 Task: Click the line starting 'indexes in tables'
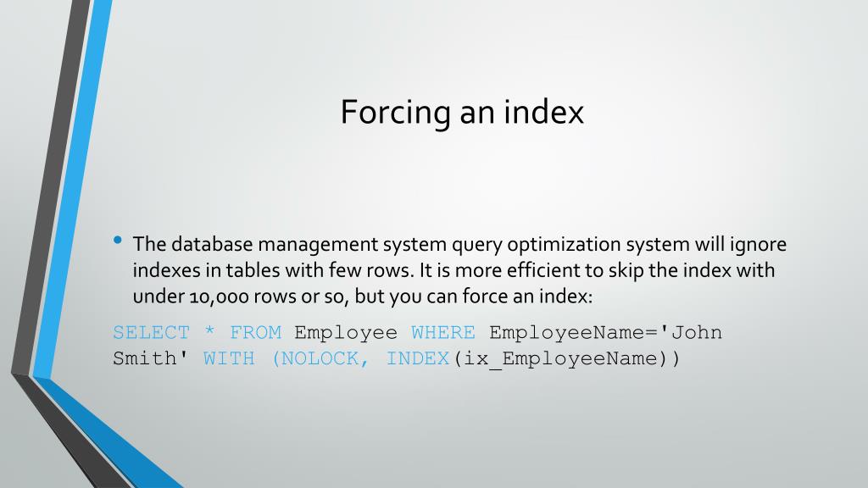(x=453, y=270)
